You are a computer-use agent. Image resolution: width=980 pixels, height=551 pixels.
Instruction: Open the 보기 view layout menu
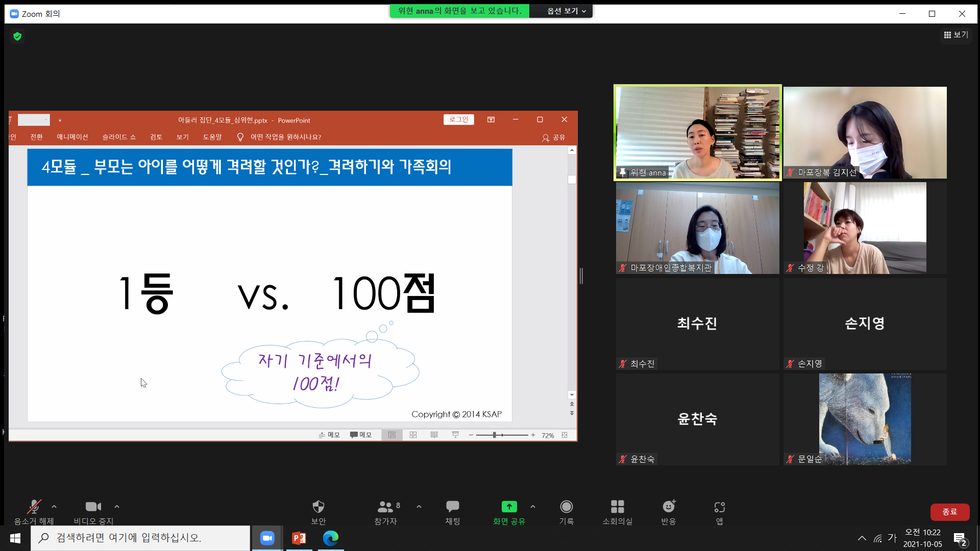956,35
